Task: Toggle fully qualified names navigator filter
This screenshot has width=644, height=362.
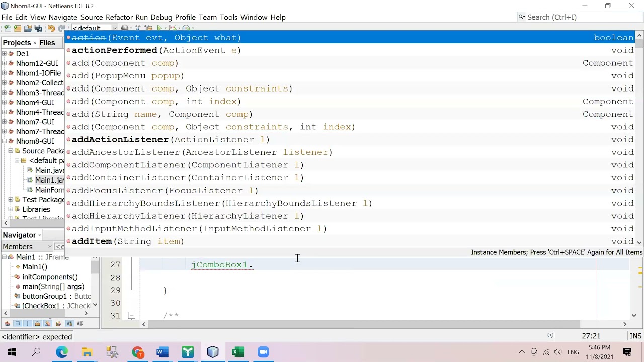Action: [x=58, y=323]
